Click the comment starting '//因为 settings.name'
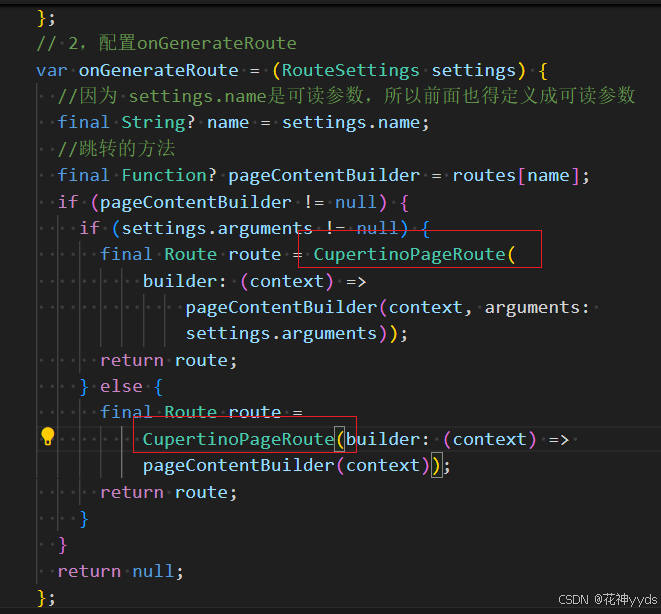This screenshot has height=614, width=661. pyautogui.click(x=346, y=96)
